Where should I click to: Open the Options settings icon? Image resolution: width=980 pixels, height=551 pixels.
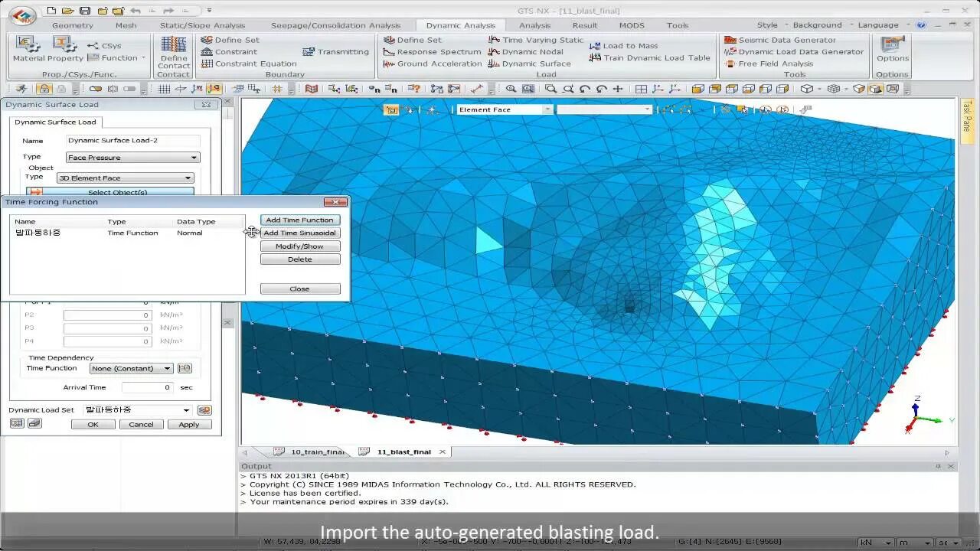pyautogui.click(x=893, y=49)
